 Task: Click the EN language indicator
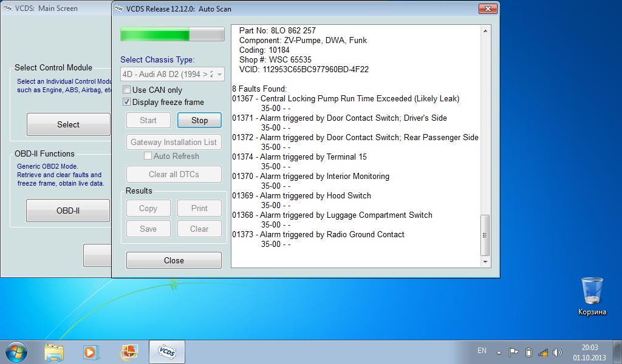[x=482, y=351]
